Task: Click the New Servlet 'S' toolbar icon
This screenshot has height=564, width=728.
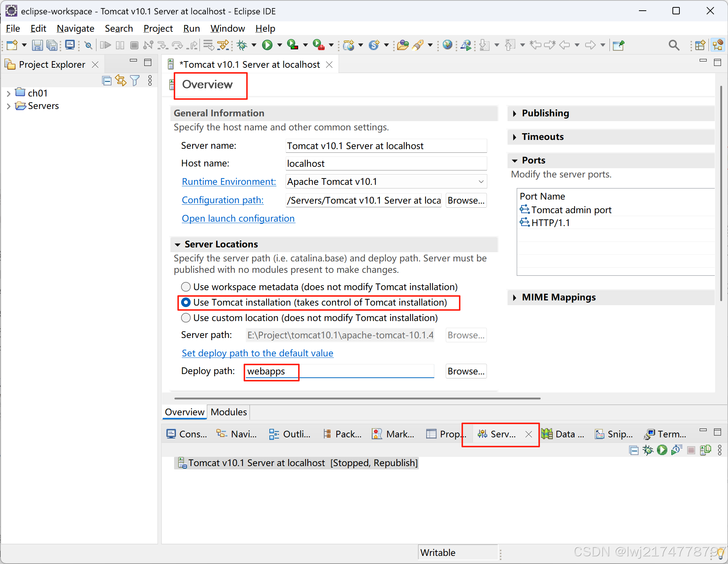Action: click(x=374, y=45)
